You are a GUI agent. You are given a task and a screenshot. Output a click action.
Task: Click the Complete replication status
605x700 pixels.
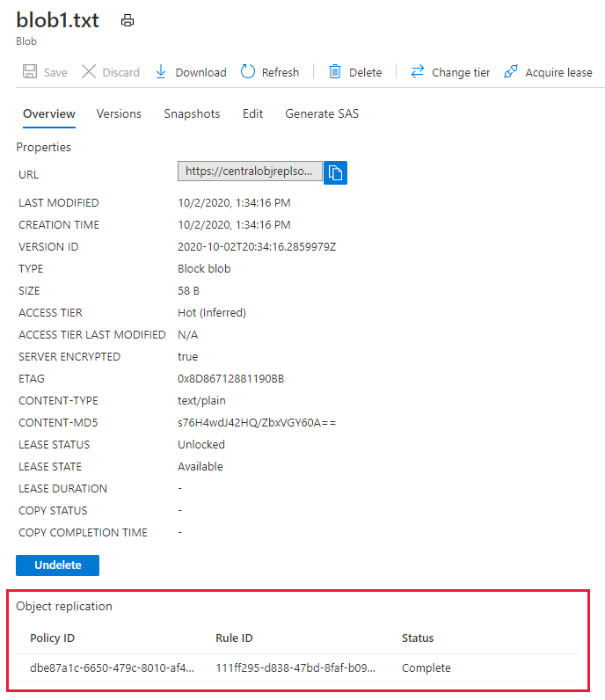click(x=426, y=668)
